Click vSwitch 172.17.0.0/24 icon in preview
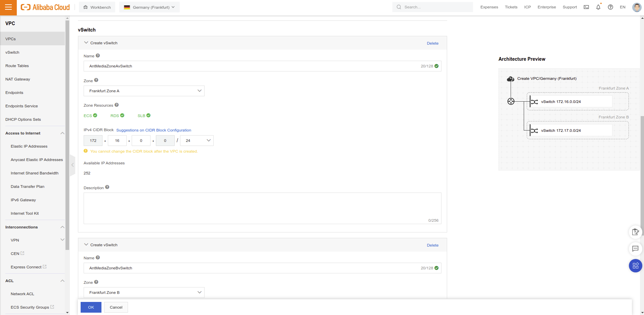This screenshot has width=644, height=315. (534, 130)
